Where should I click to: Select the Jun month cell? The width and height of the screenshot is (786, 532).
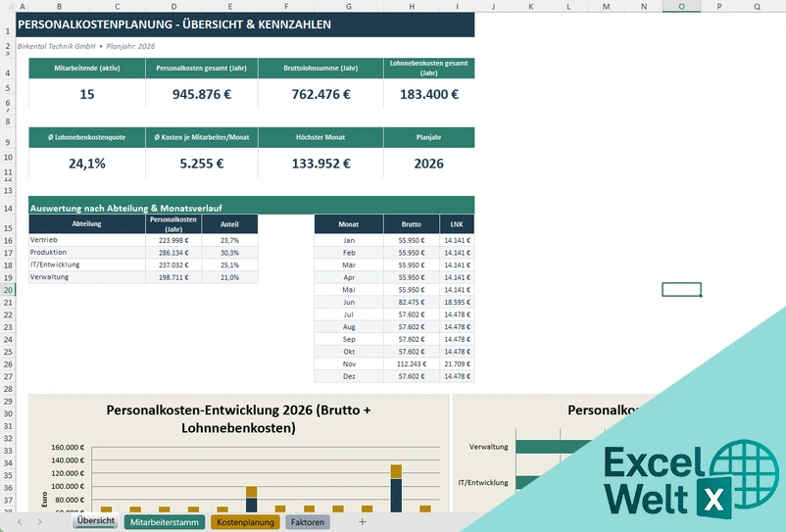point(349,302)
